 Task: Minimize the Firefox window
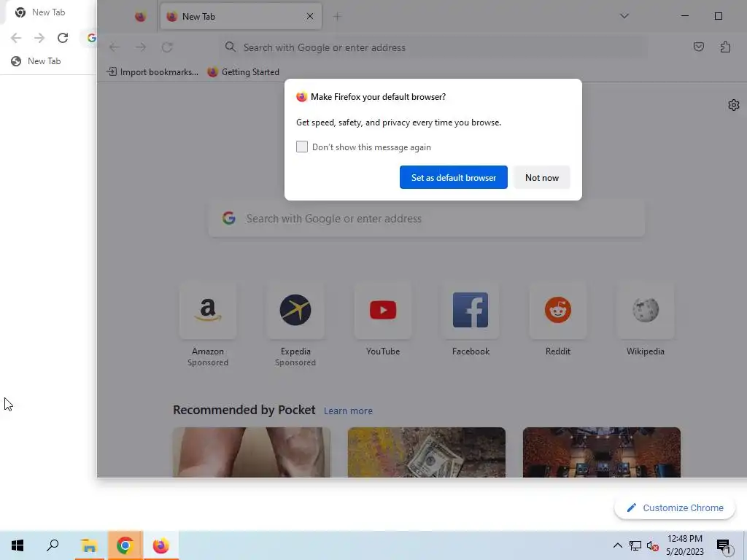pyautogui.click(x=684, y=16)
